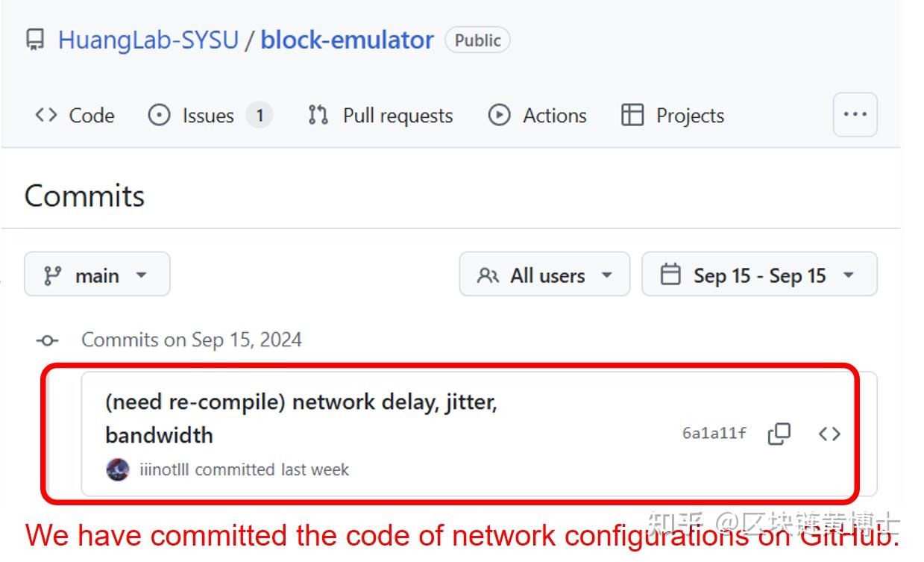Click the Public visibility label
This screenshot has width=924, height=562.
pos(477,40)
